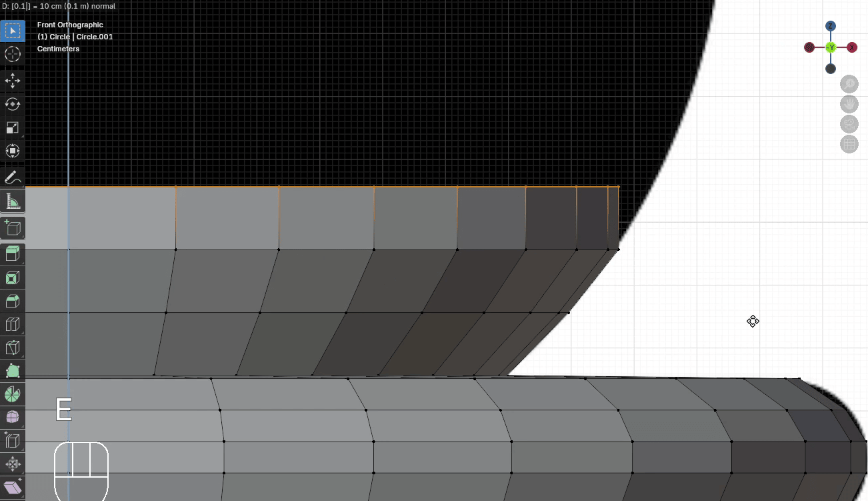Choose the Measure ruler tool
This screenshot has height=501, width=868.
pyautogui.click(x=13, y=201)
